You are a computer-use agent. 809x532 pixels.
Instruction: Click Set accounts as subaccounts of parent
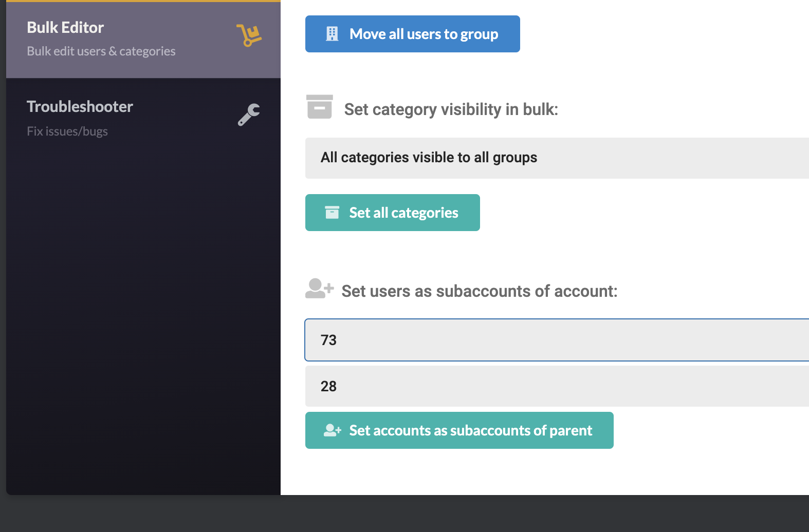[459, 430]
